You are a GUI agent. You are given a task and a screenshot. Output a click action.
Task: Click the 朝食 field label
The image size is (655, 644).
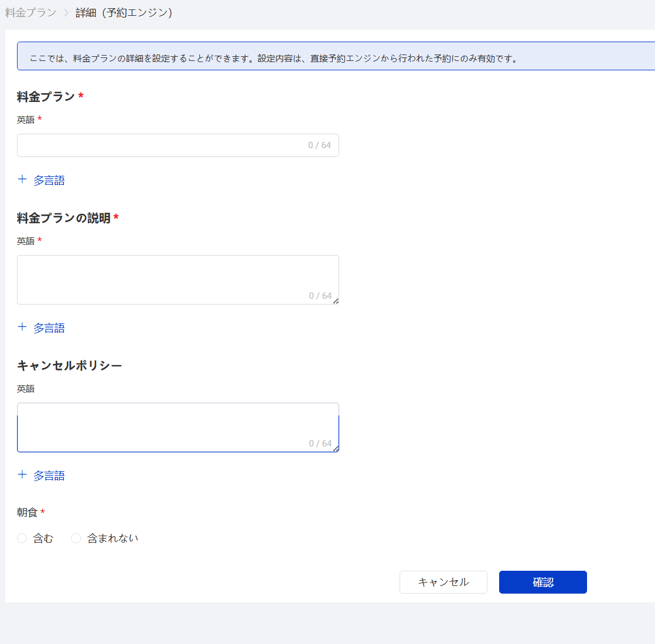click(x=27, y=512)
